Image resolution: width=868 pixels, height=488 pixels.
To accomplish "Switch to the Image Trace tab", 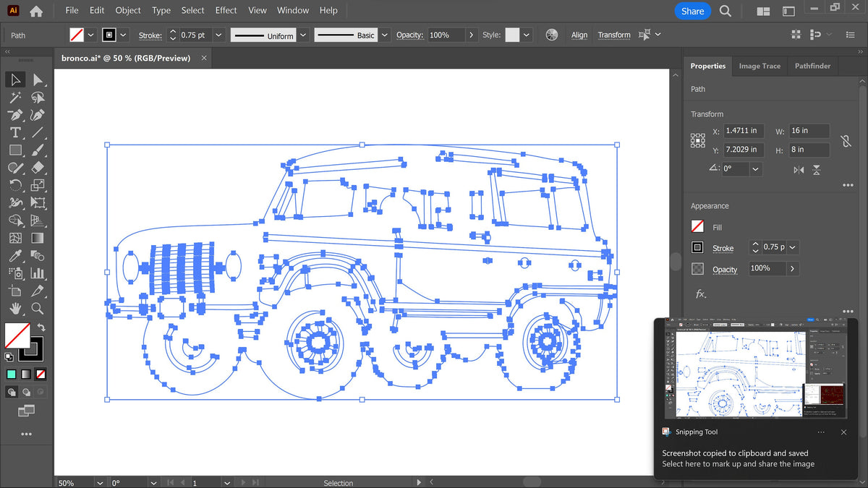I will 759,66.
